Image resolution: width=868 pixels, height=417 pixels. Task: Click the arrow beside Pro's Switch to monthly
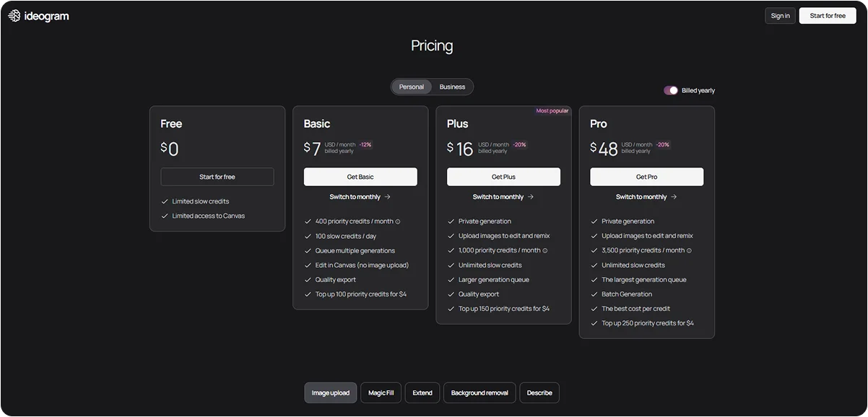click(x=673, y=196)
